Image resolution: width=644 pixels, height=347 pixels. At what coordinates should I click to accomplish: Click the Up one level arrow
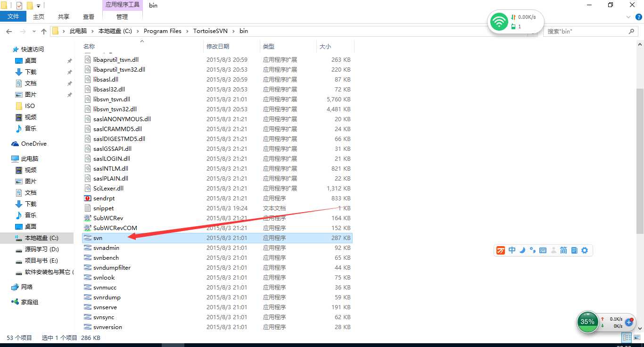click(x=44, y=31)
